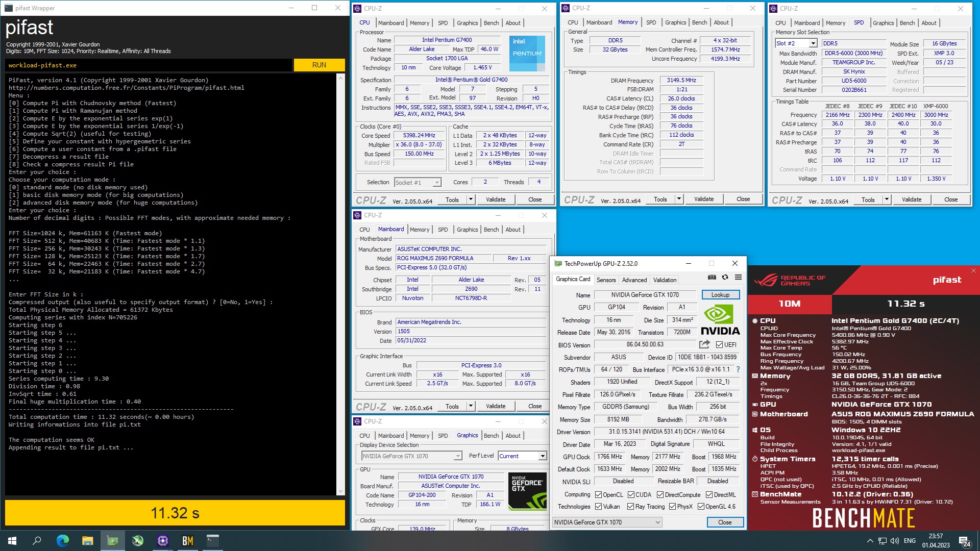Viewport: 980px width, 551px height.
Task: Click the Bus Interface question mark icon
Action: (738, 369)
